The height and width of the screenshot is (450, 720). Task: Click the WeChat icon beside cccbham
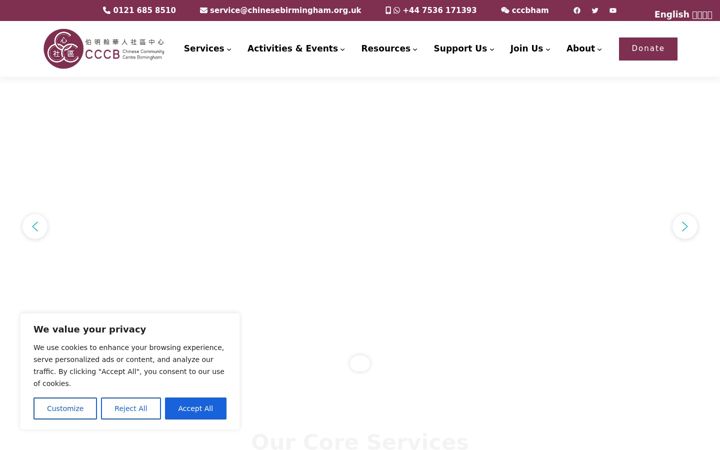click(x=505, y=10)
